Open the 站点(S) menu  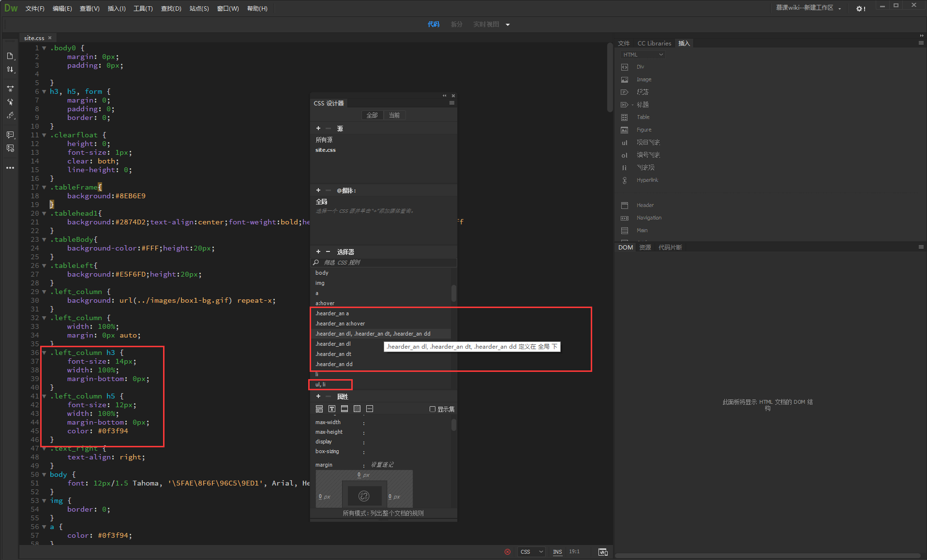(199, 8)
